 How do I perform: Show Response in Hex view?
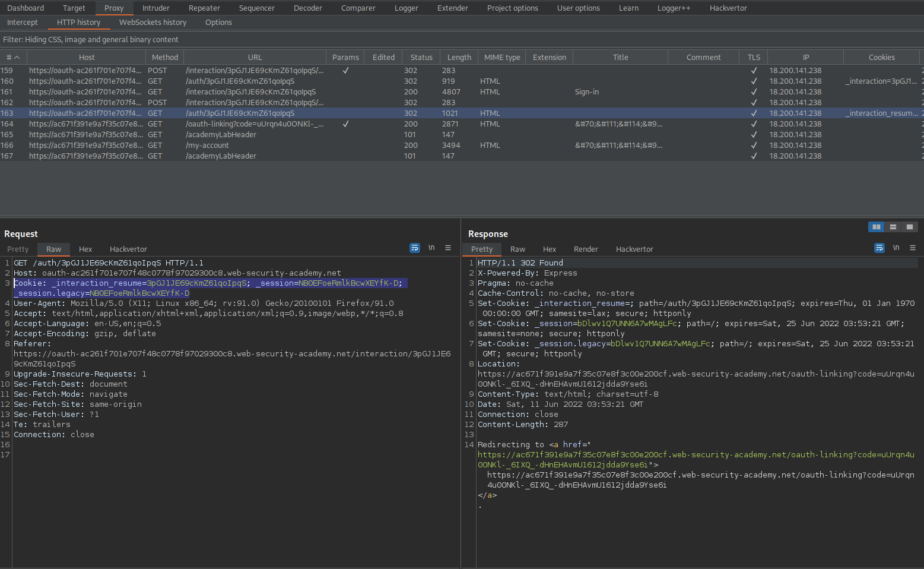(x=550, y=249)
